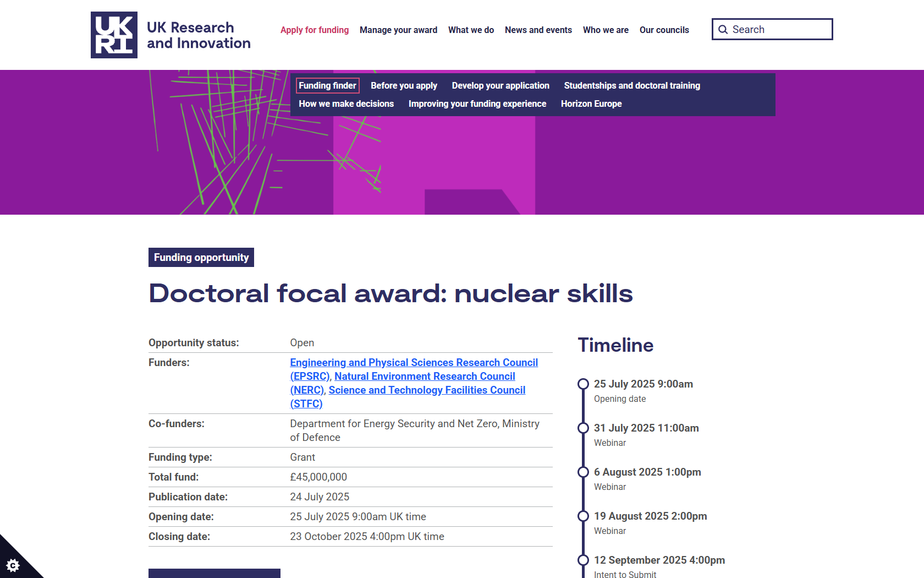Click the UKRI logo icon
Image resolution: width=924 pixels, height=578 pixels.
114,35
